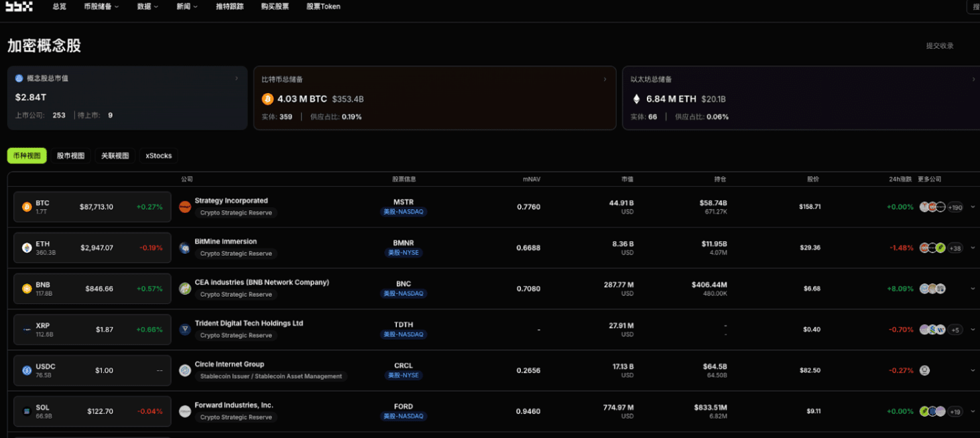The height and width of the screenshot is (438, 980).
Task: Click the Stablecoin Issuer tag
Action: coord(271,376)
